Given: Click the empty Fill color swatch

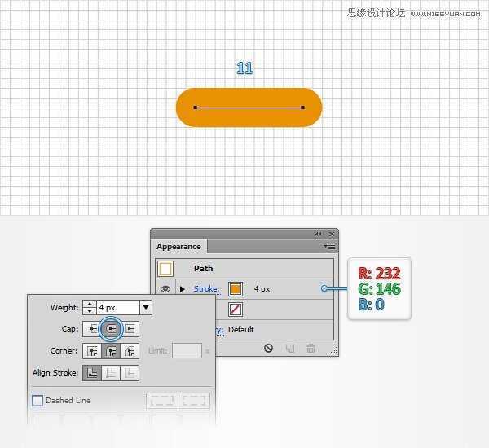Looking at the screenshot, I should pos(236,310).
